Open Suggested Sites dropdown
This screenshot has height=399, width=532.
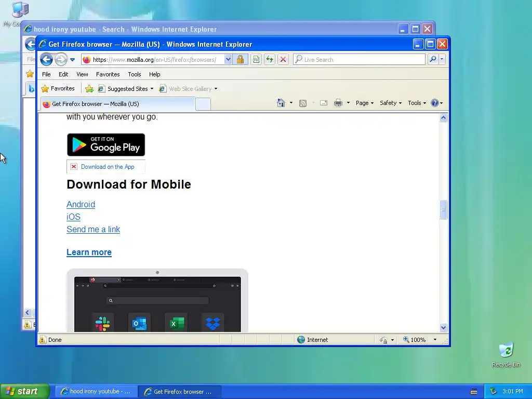tap(126, 89)
